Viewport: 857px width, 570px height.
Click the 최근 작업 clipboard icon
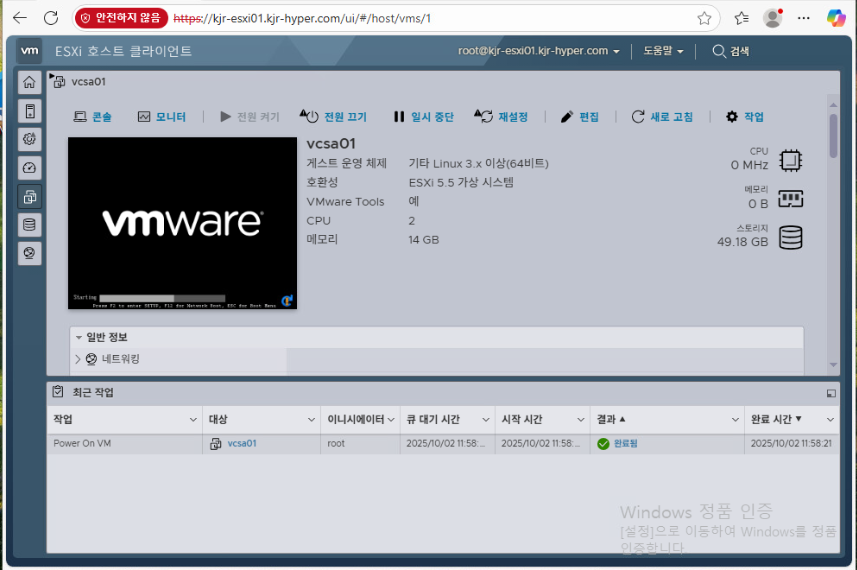coord(58,392)
